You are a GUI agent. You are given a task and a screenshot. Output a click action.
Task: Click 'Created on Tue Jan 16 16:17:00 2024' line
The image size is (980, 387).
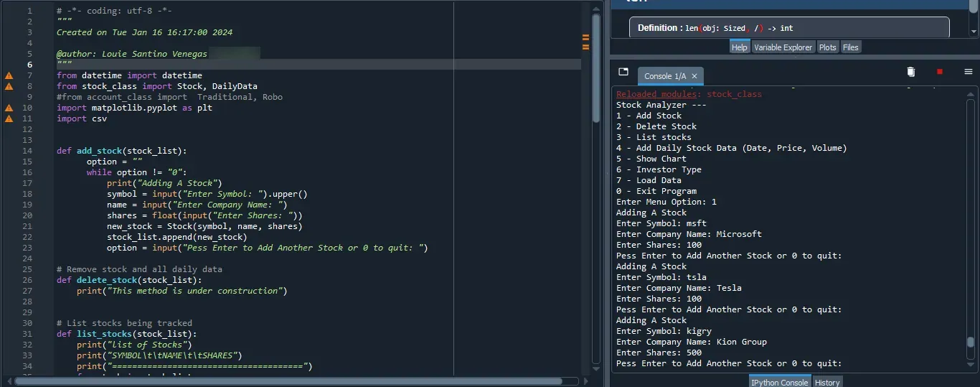144,32
